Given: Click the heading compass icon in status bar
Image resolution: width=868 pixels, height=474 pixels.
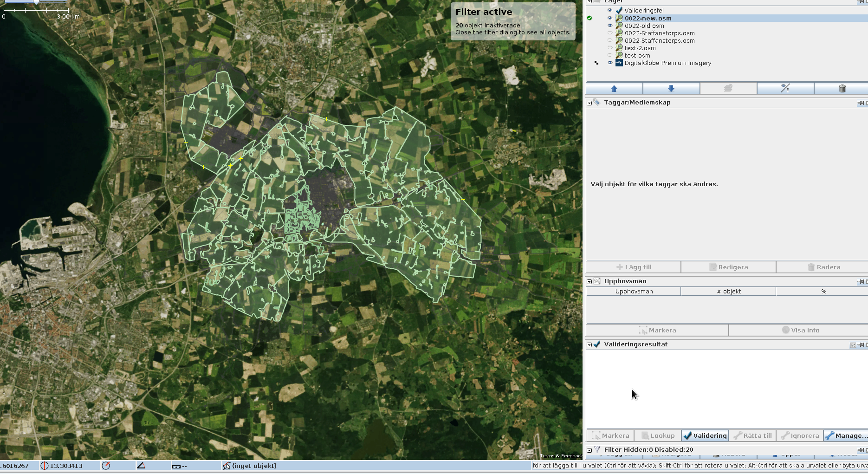Looking at the screenshot, I should 106,466.
